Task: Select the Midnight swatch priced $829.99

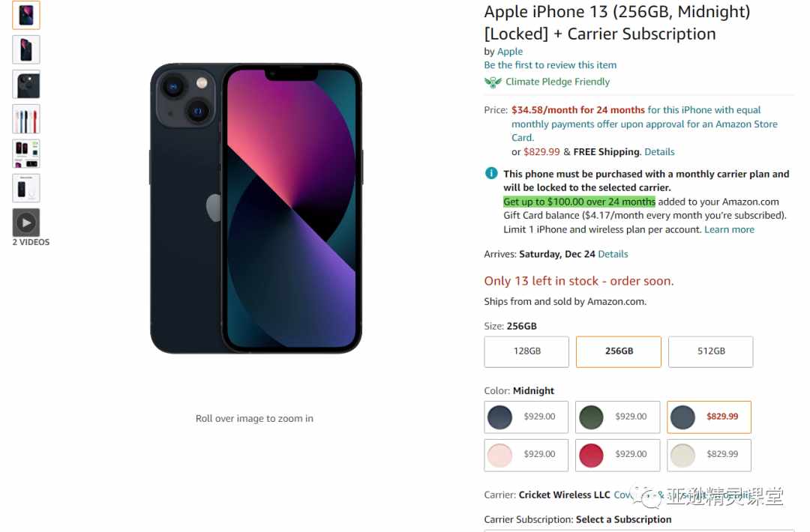Action: 709,417
